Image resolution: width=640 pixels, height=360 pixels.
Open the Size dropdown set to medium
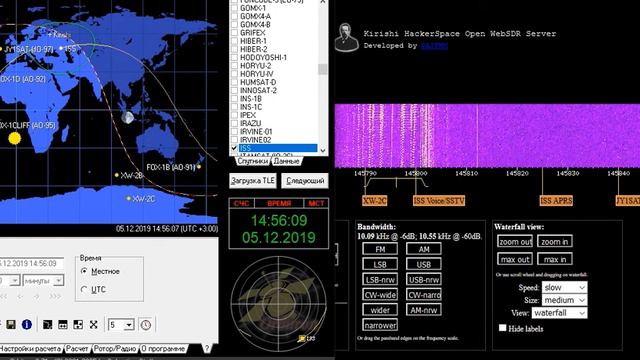(x=564, y=300)
